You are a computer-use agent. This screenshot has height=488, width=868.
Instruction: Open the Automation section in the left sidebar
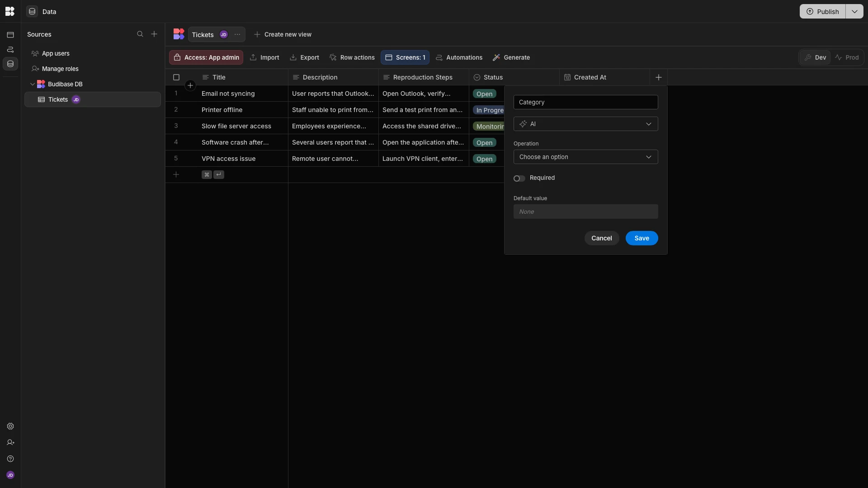coord(10,49)
